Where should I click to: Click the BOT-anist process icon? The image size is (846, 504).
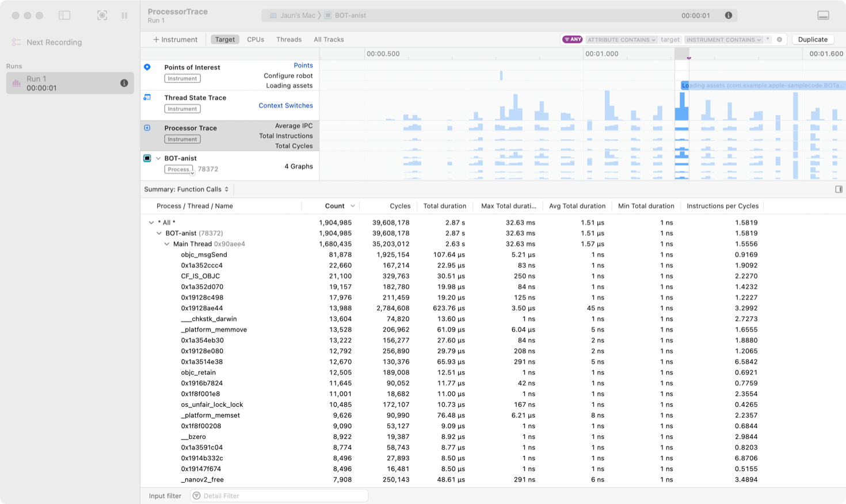(x=148, y=158)
